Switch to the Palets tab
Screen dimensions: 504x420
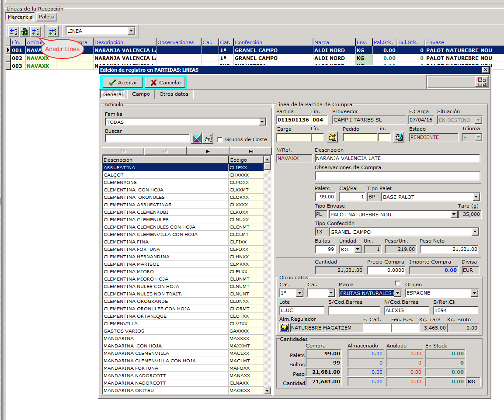(46, 17)
